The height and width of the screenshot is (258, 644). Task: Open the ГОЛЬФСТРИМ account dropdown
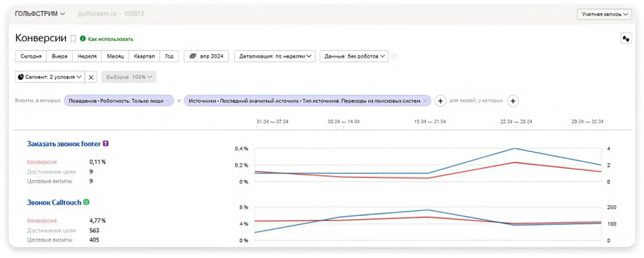(40, 14)
